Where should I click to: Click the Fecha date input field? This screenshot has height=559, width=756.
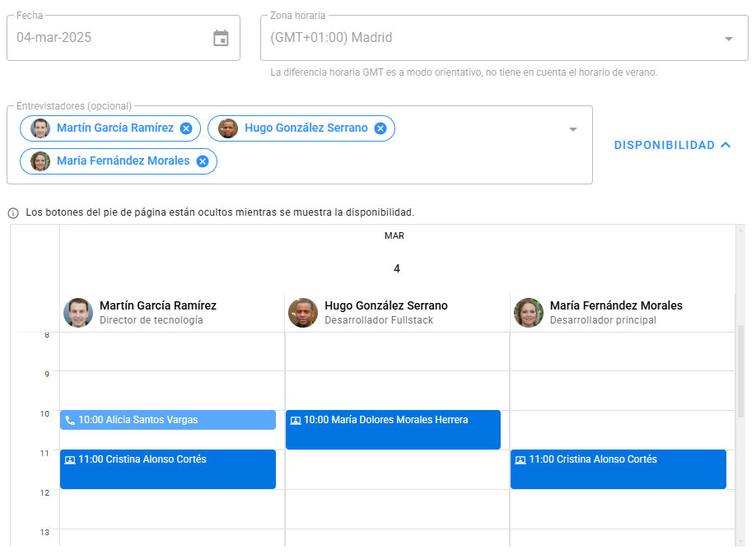(107, 38)
